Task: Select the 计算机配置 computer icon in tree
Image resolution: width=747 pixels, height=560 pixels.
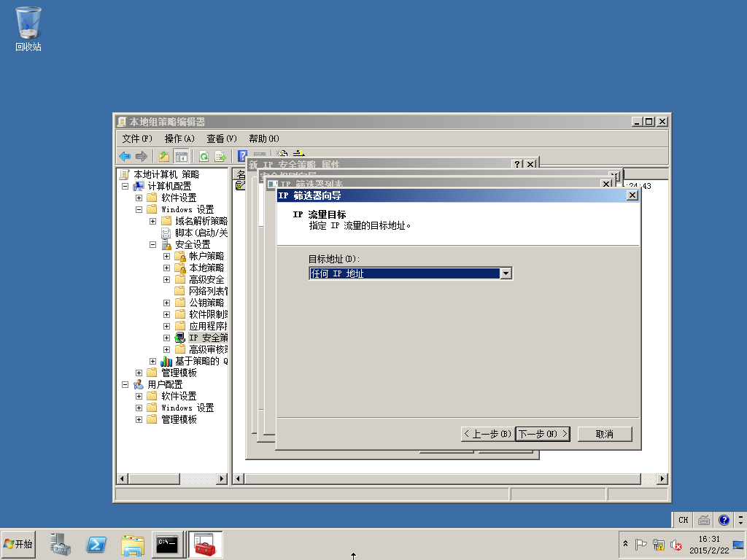Action: (138, 186)
